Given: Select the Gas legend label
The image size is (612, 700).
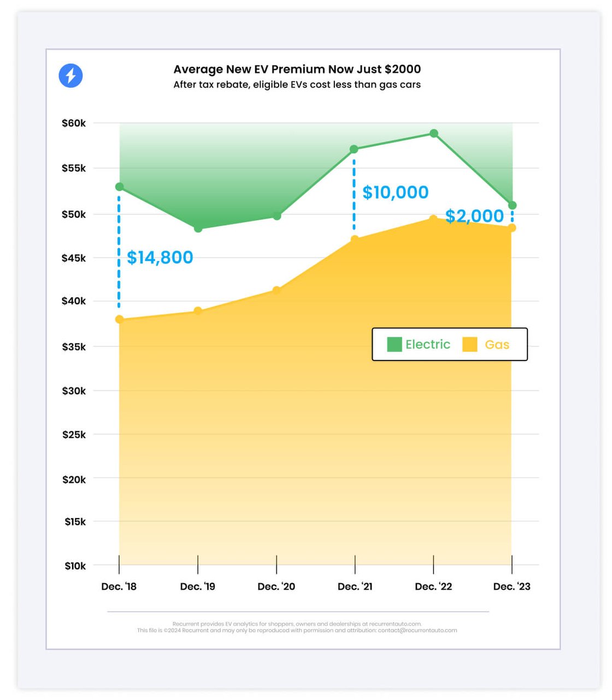Looking at the screenshot, I should coord(497,345).
